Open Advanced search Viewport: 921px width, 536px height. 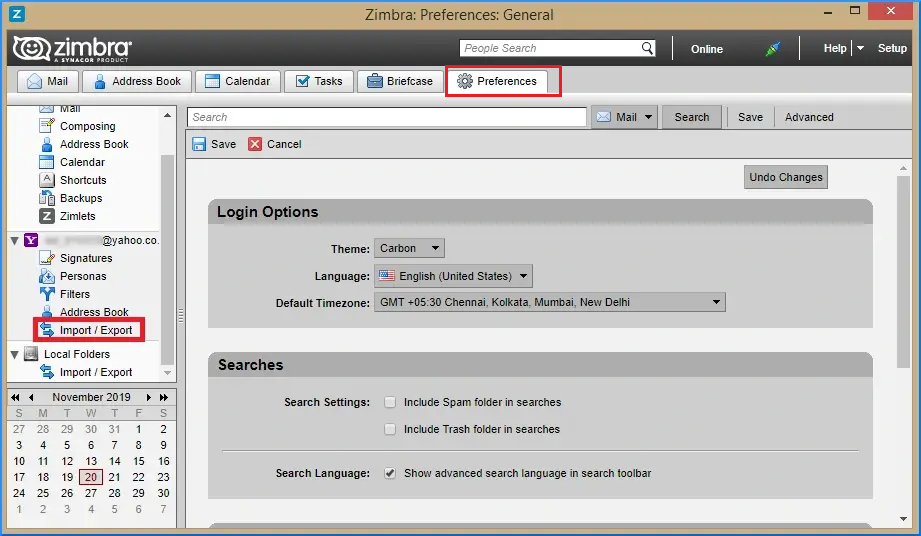pyautogui.click(x=809, y=117)
